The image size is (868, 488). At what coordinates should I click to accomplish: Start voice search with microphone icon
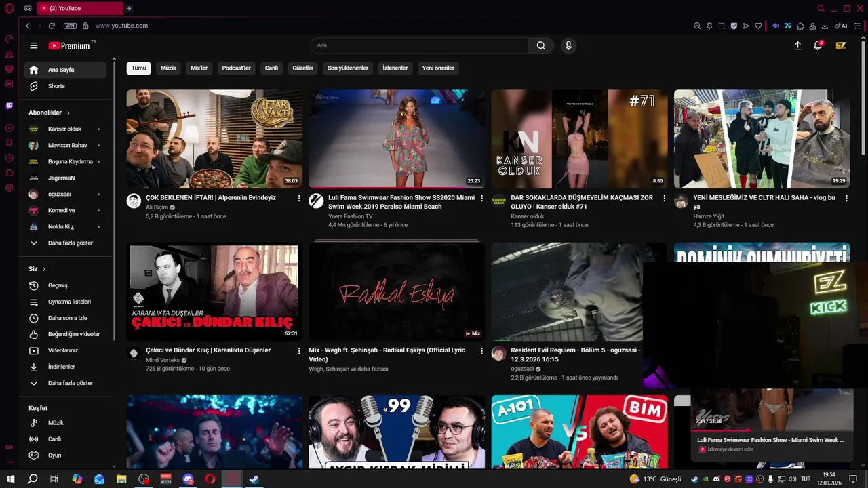pyautogui.click(x=568, y=45)
